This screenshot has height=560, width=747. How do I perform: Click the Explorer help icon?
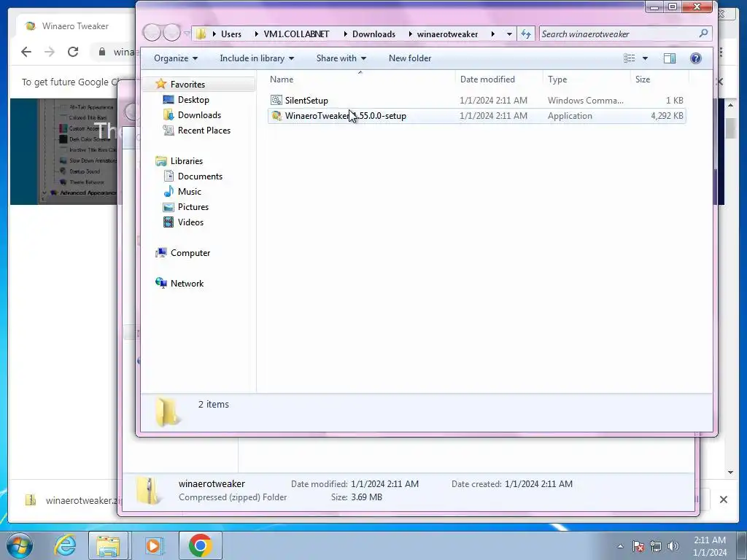pyautogui.click(x=695, y=58)
